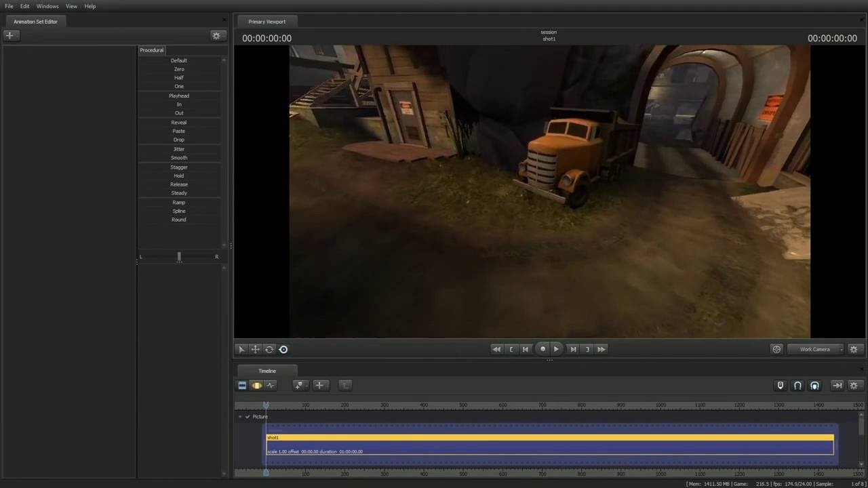The image size is (868, 488).
Task: Step forward one frame
Action: 573,349
